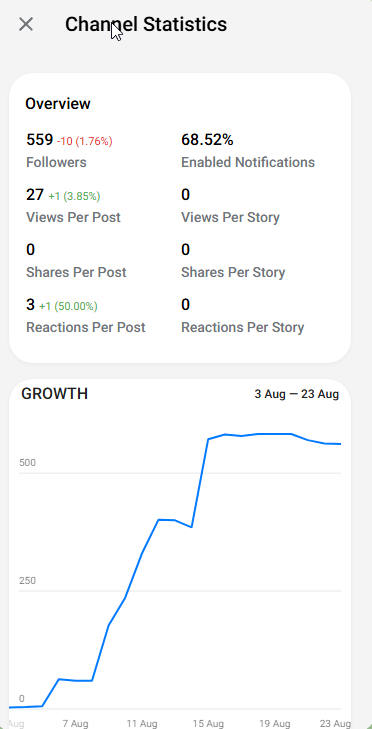Click the Enabled Notifications label

click(248, 162)
